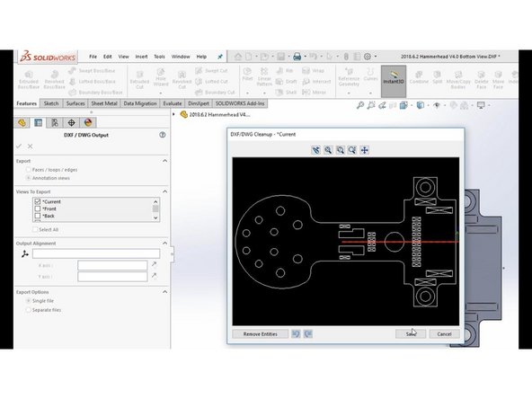This screenshot has width=532, height=399.
Task: Open FeatureManager design tree tab icon
Action: (x=22, y=122)
